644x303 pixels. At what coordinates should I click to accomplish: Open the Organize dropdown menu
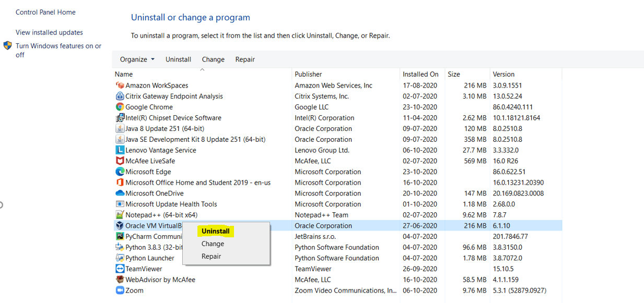coord(137,59)
